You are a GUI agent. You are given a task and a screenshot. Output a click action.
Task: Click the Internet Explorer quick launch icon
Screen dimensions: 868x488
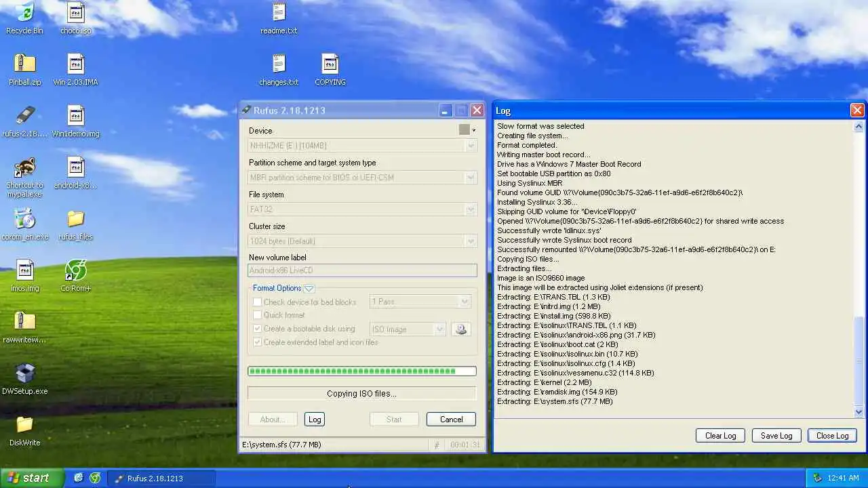click(x=79, y=478)
